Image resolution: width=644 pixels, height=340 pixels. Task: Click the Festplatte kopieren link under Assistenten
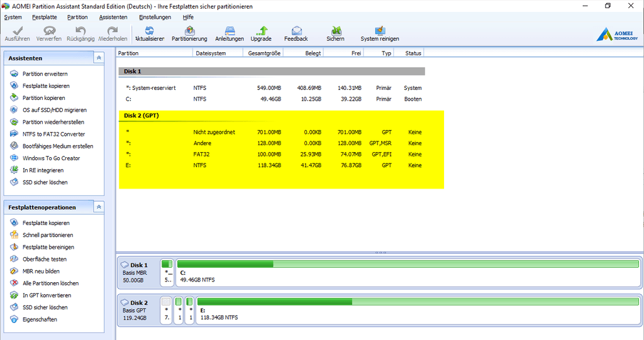coord(46,86)
